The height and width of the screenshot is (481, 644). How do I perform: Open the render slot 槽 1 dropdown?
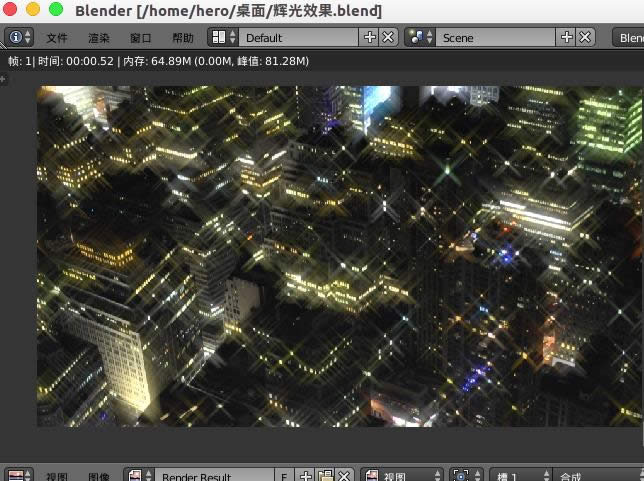coord(520,475)
